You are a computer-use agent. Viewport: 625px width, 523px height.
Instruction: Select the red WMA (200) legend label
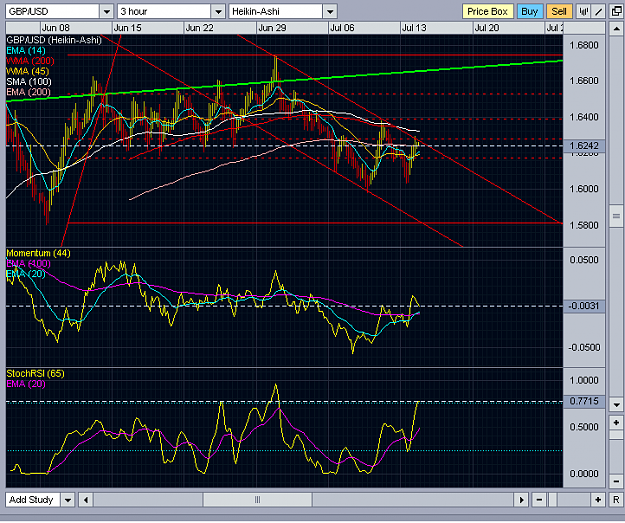[x=30, y=61]
